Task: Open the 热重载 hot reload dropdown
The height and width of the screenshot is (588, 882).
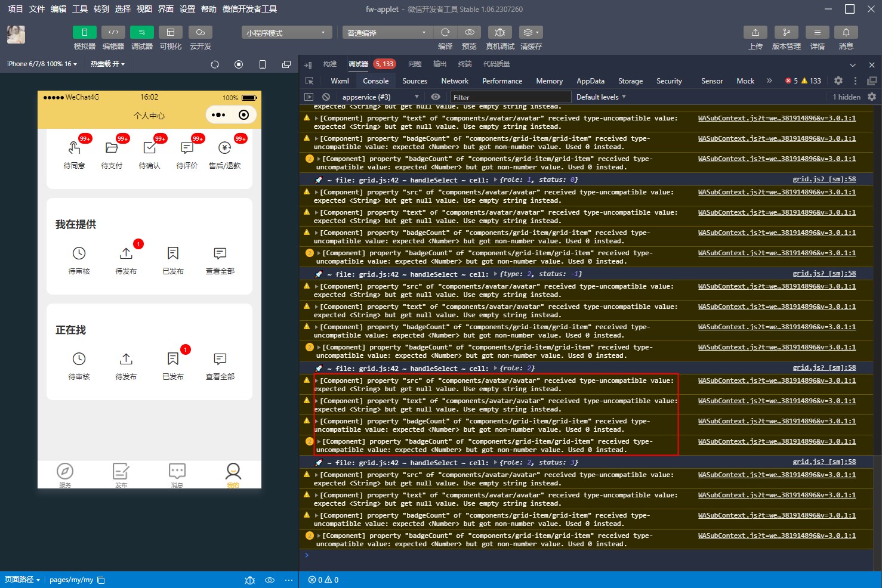Action: pyautogui.click(x=107, y=64)
